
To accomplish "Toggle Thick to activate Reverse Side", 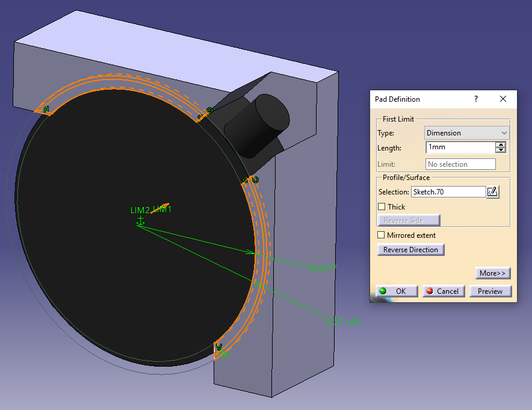I will pyautogui.click(x=382, y=207).
